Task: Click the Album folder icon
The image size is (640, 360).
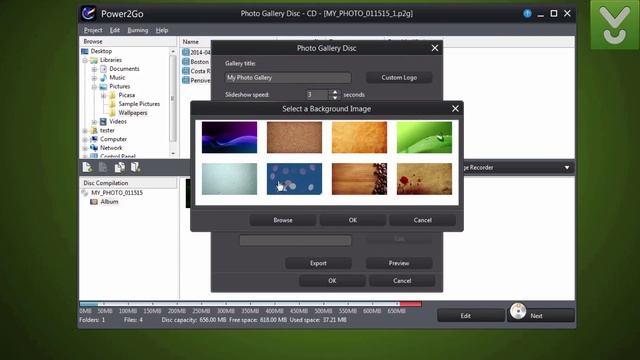Action: click(94, 202)
